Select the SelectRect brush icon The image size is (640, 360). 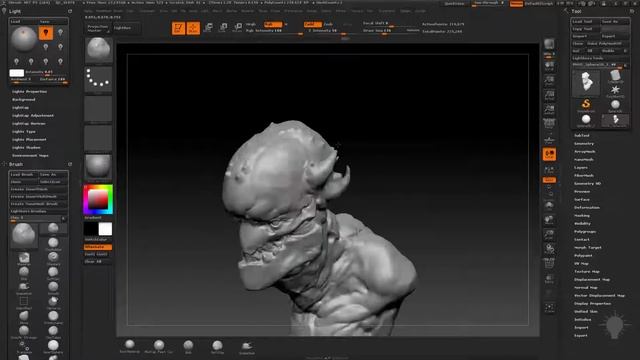(x=24, y=302)
